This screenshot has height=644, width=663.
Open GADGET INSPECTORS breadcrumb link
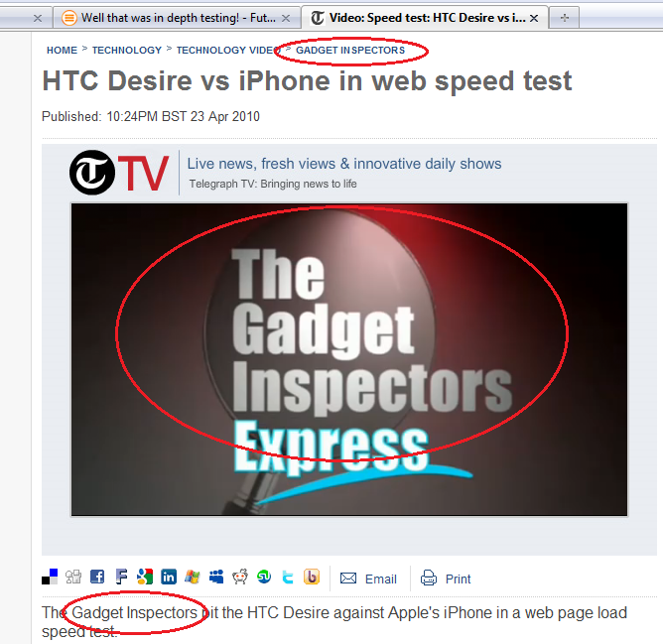[x=350, y=51]
